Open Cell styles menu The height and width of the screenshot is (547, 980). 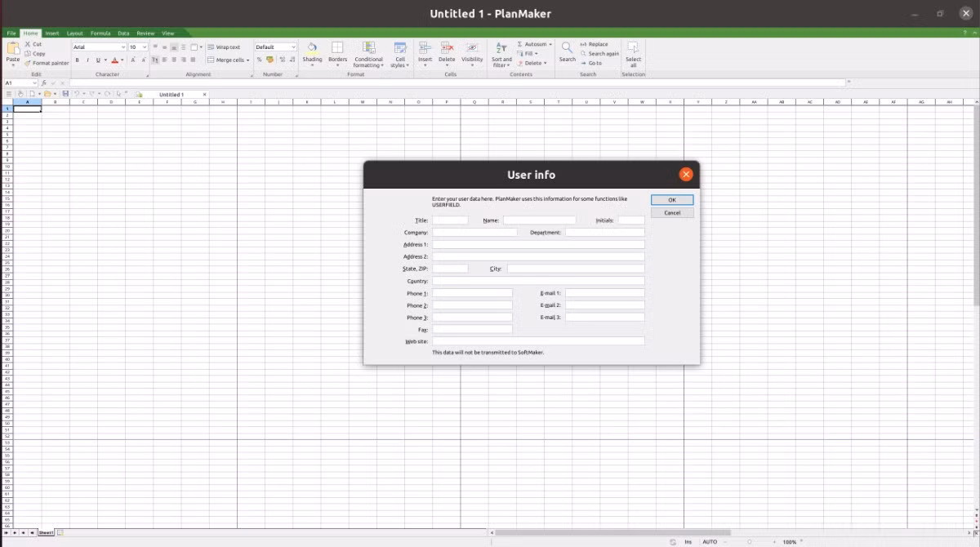[400, 55]
